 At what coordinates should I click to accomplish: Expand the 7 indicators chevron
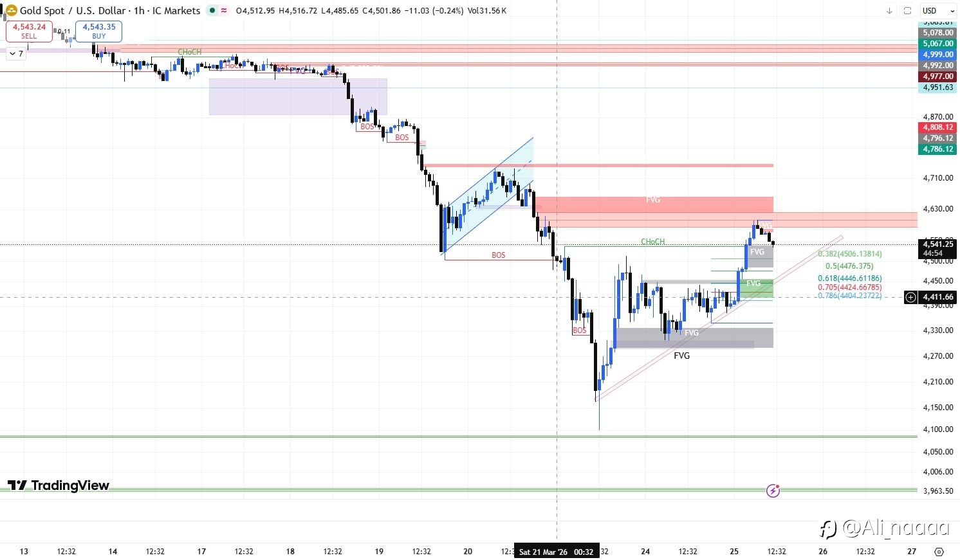16,54
